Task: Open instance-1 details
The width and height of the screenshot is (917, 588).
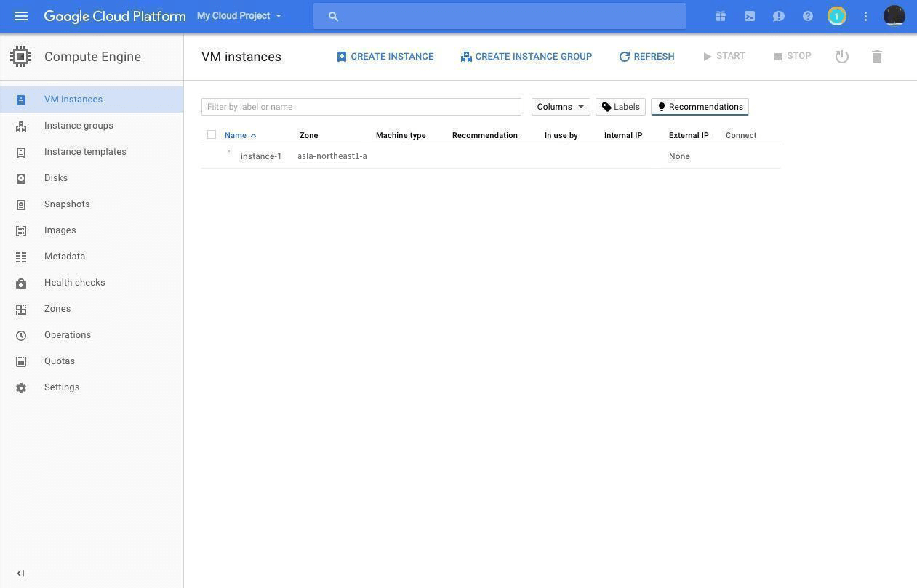Action: point(261,156)
